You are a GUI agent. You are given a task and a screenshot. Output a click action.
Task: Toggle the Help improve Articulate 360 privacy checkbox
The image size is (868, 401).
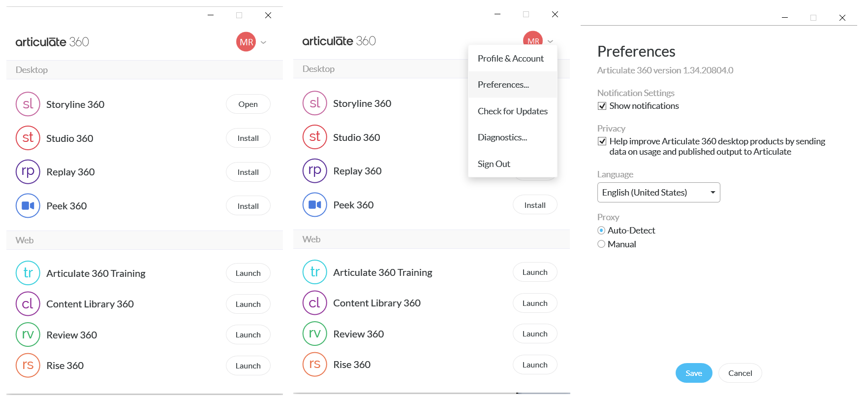602,141
